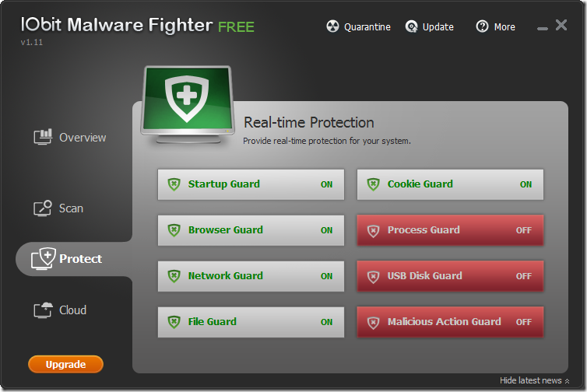
Task: Collapse the Hide latest news arrow
Action: (568, 381)
